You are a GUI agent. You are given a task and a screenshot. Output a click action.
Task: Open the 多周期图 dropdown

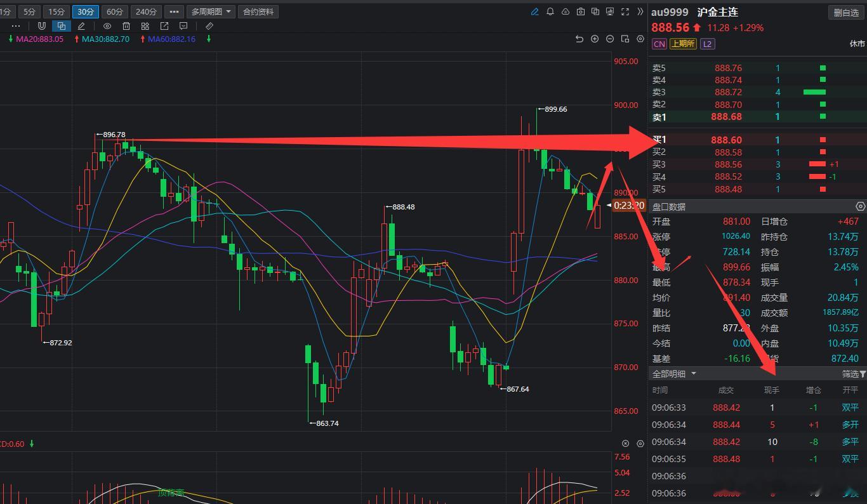(211, 11)
